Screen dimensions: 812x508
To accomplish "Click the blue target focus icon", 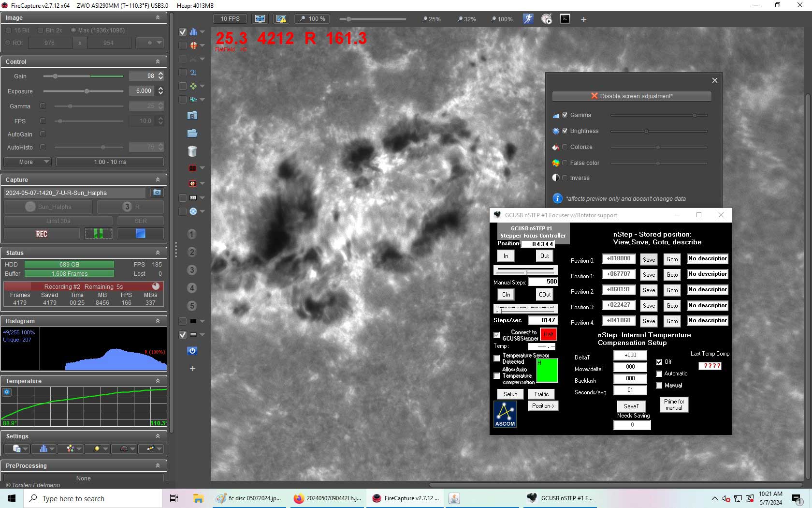I will 193,211.
